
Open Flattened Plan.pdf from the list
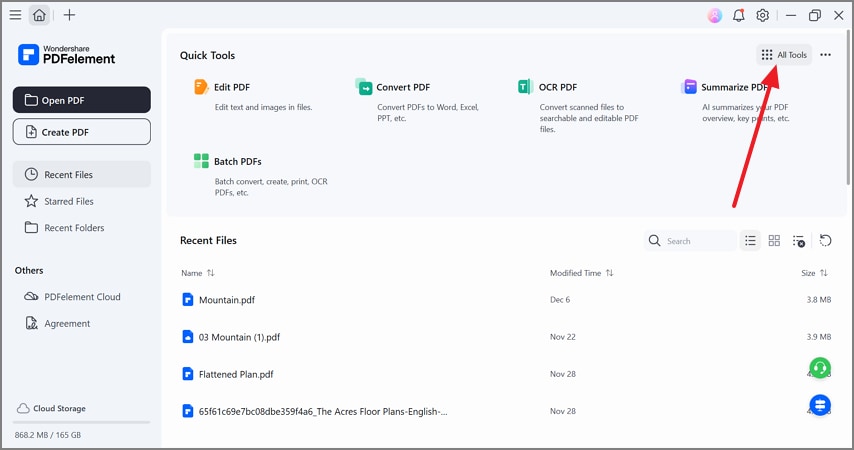tap(236, 374)
